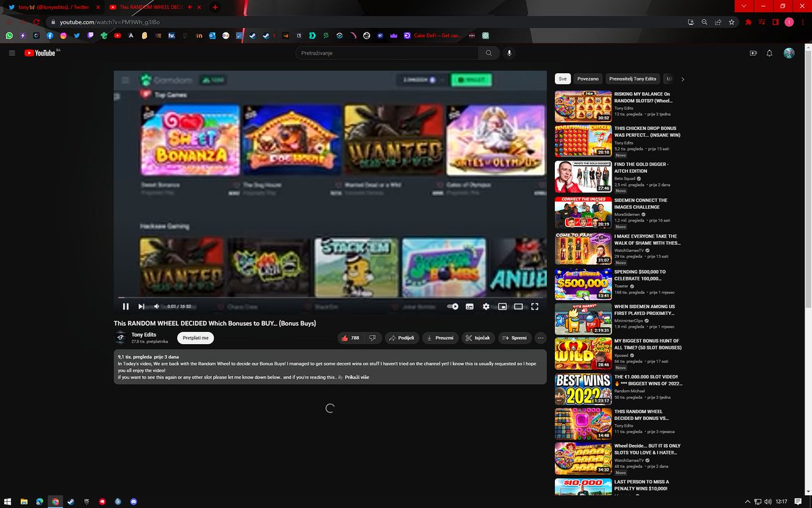Save video with Spremi button
Screen dimensions: 812x508
pyautogui.click(x=515, y=337)
